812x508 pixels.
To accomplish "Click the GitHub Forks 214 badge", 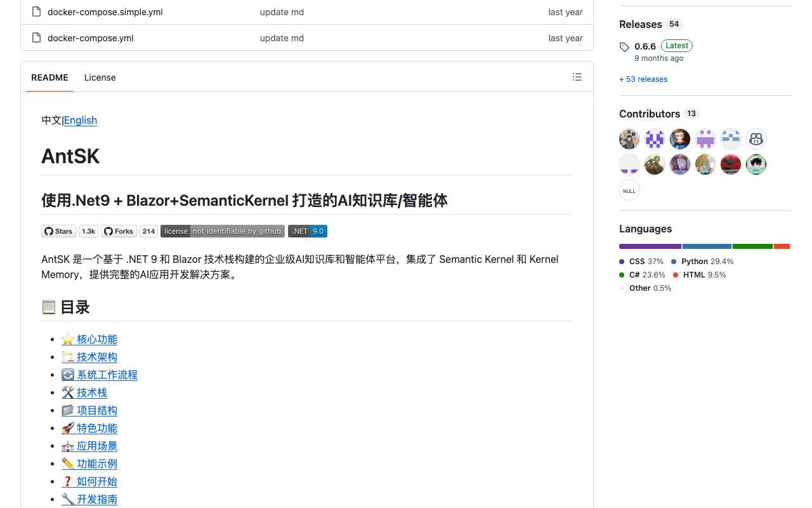I will click(129, 231).
